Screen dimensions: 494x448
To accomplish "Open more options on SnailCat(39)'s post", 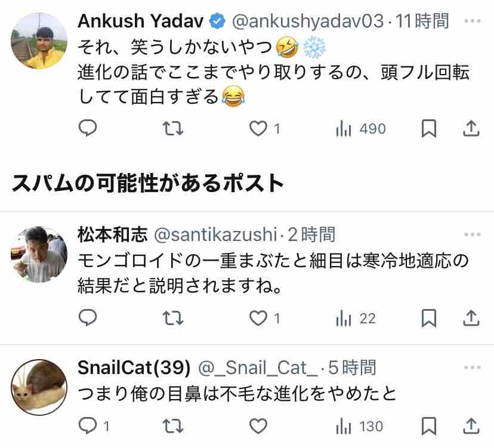I will pos(473,367).
